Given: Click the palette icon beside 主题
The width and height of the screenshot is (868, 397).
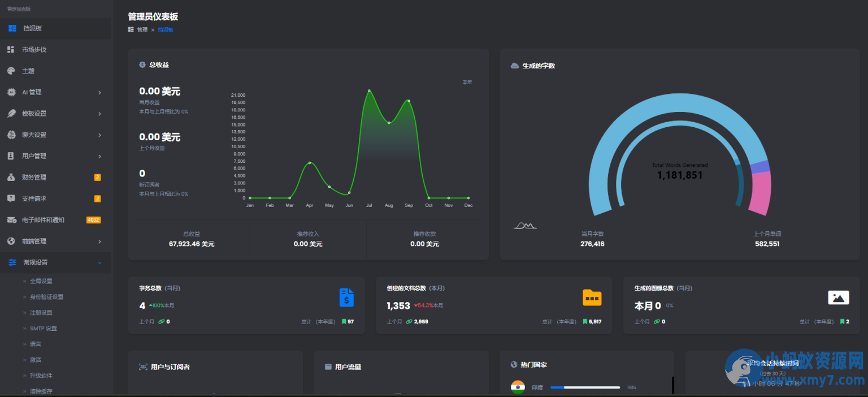Looking at the screenshot, I should pos(11,71).
